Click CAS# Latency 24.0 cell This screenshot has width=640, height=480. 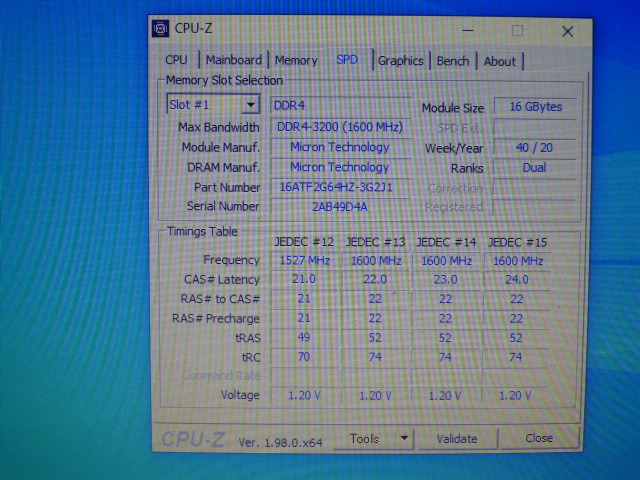pyautogui.click(x=517, y=280)
